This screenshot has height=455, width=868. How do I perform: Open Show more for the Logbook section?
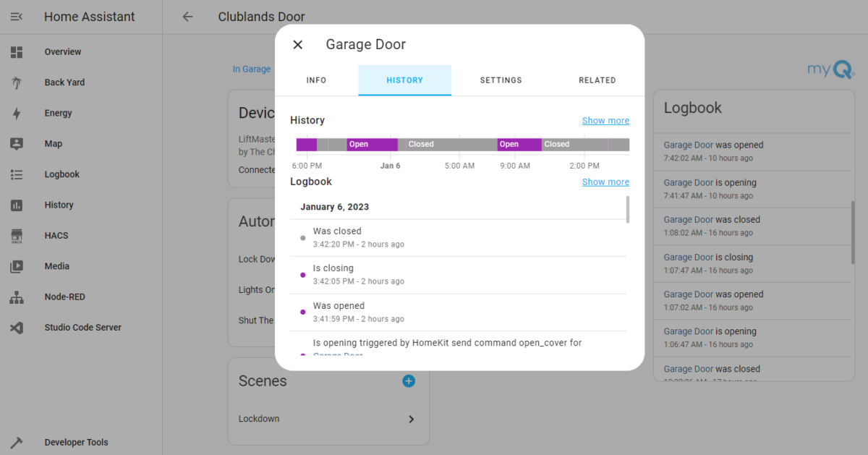click(605, 182)
